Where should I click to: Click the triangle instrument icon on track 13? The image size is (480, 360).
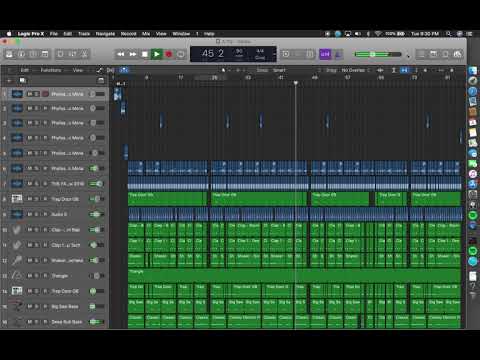17,276
